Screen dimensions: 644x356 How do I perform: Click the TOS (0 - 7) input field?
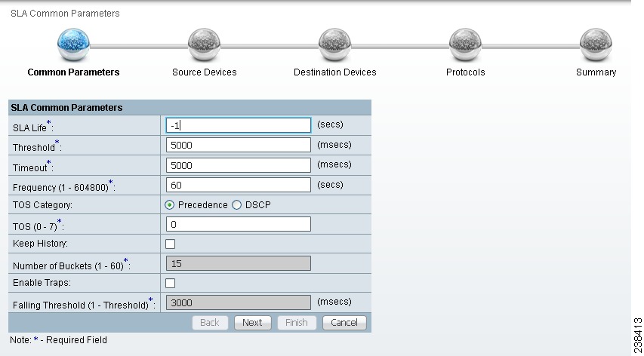tap(239, 224)
